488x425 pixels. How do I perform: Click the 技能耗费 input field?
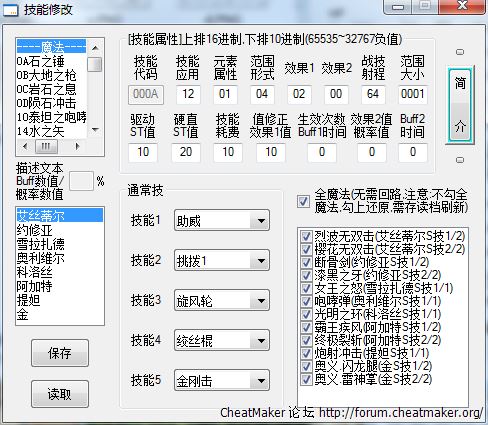tap(228, 152)
